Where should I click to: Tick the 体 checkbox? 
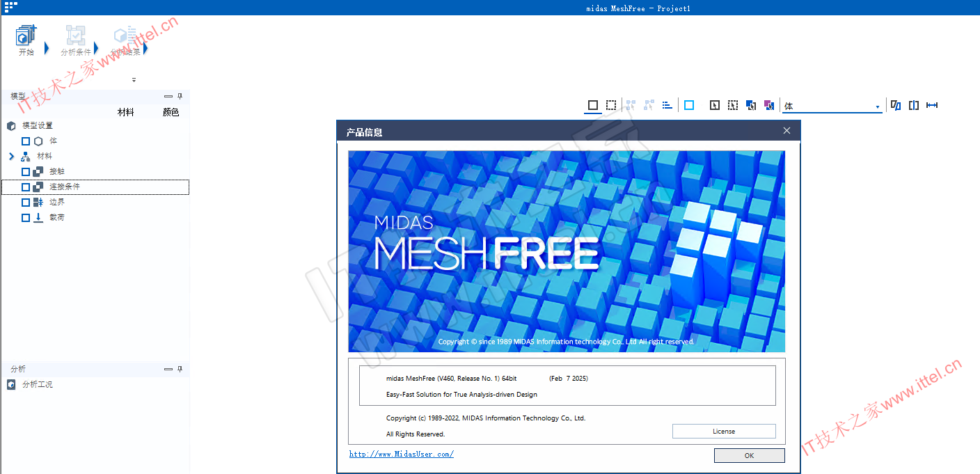click(x=26, y=141)
